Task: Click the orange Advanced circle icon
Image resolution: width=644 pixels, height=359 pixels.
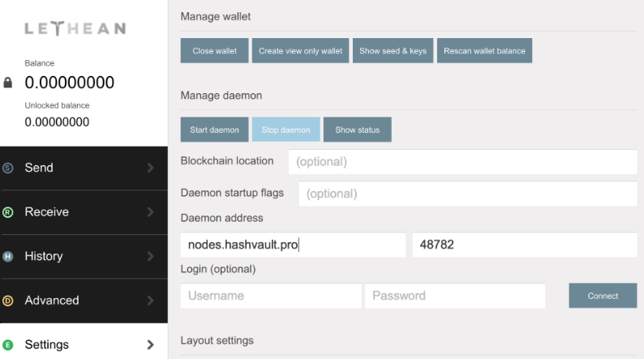Action: click(8, 301)
